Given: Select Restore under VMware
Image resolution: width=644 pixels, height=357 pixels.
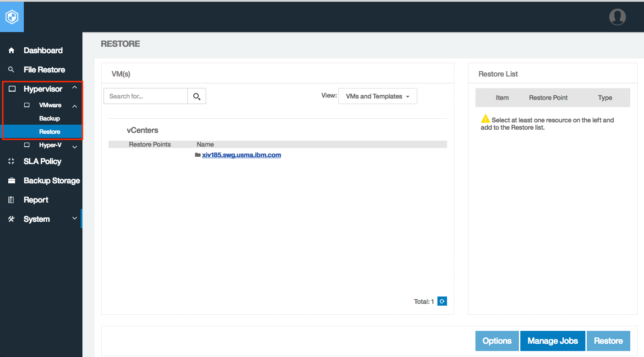Looking at the screenshot, I should click(x=49, y=132).
